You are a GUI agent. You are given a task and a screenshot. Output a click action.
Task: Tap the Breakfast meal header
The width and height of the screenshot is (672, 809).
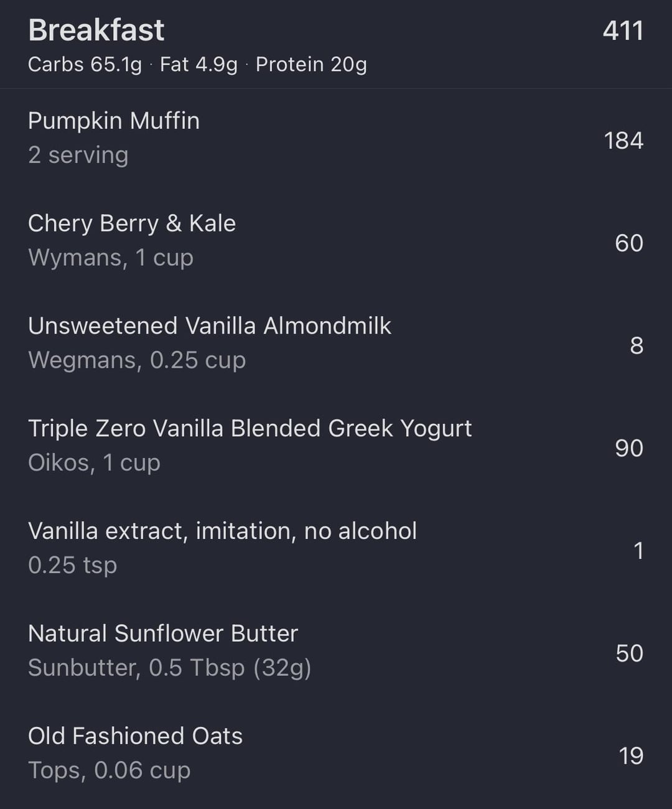pos(96,30)
